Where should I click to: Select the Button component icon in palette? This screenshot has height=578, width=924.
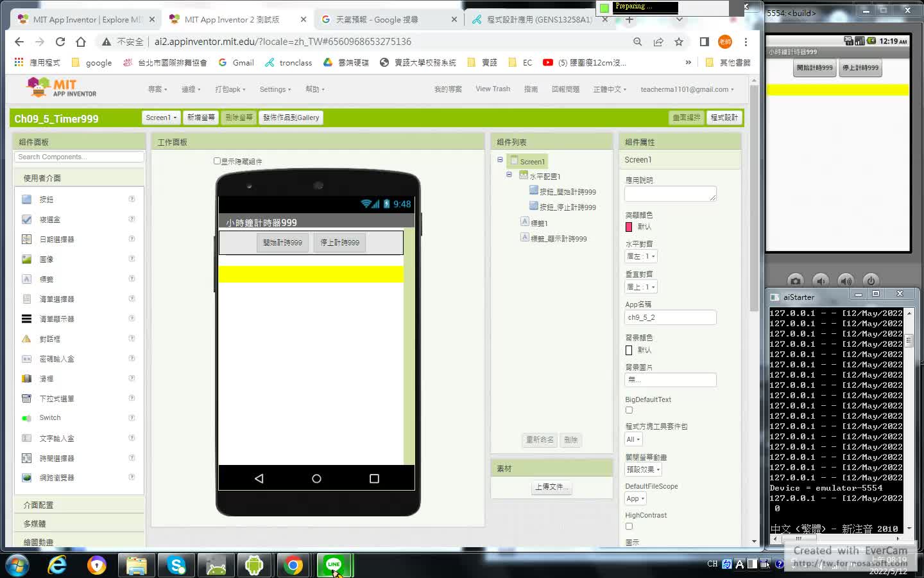coord(26,200)
